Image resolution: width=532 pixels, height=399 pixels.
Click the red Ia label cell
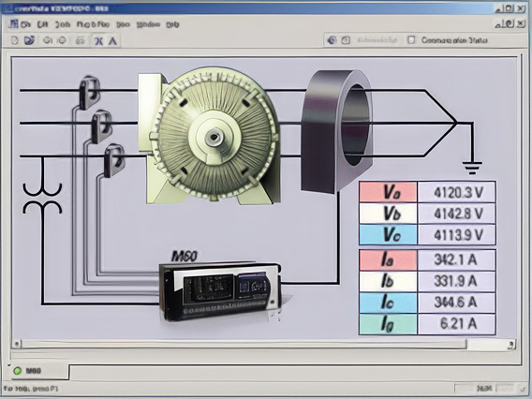pyautogui.click(x=388, y=259)
